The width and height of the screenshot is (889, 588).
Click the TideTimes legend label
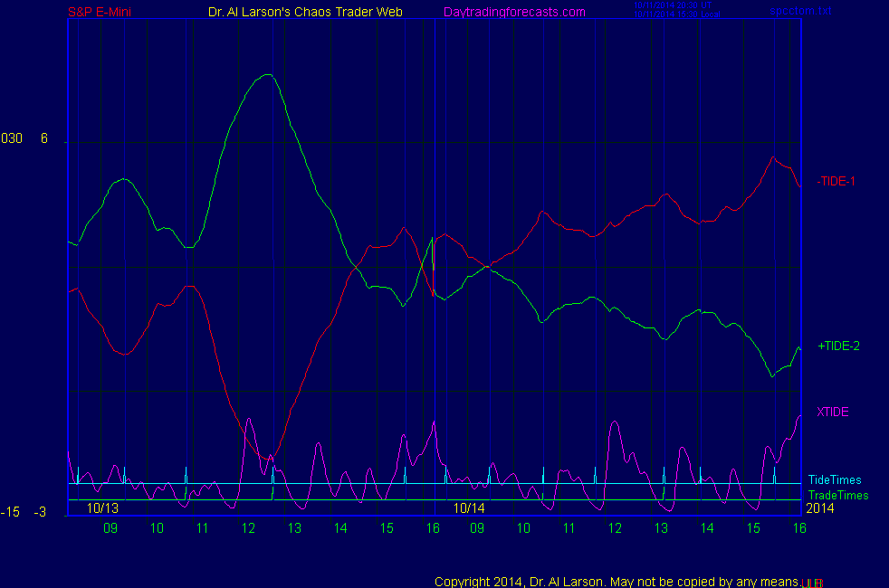point(835,480)
